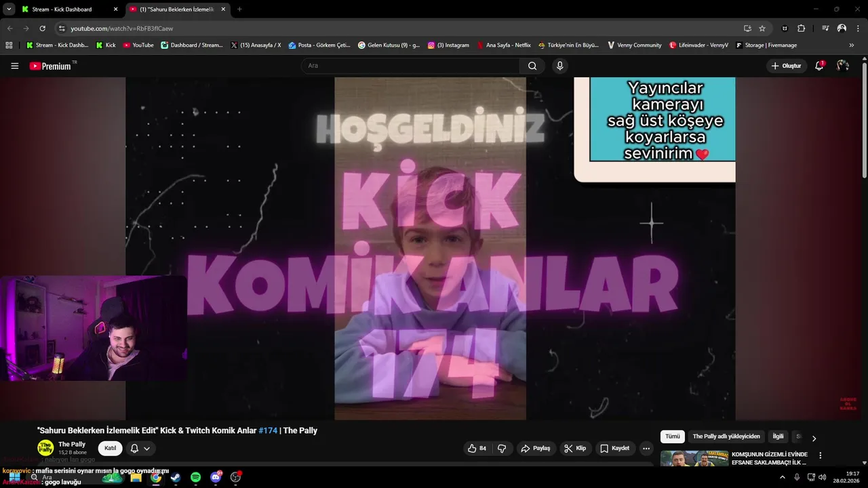The height and width of the screenshot is (488, 868).
Task: View site information icon in address bar
Action: point(62,28)
